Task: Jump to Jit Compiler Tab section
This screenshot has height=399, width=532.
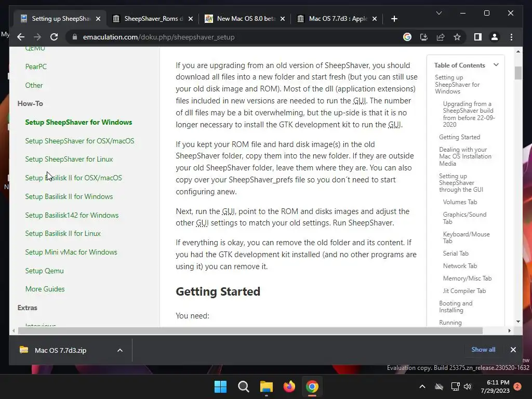Action: 464,291
